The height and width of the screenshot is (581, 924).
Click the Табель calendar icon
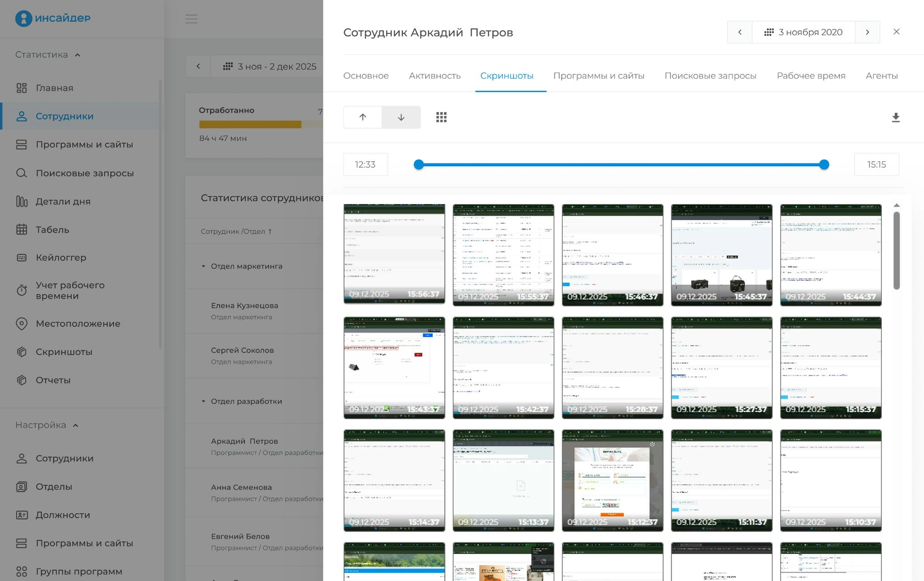(x=22, y=230)
